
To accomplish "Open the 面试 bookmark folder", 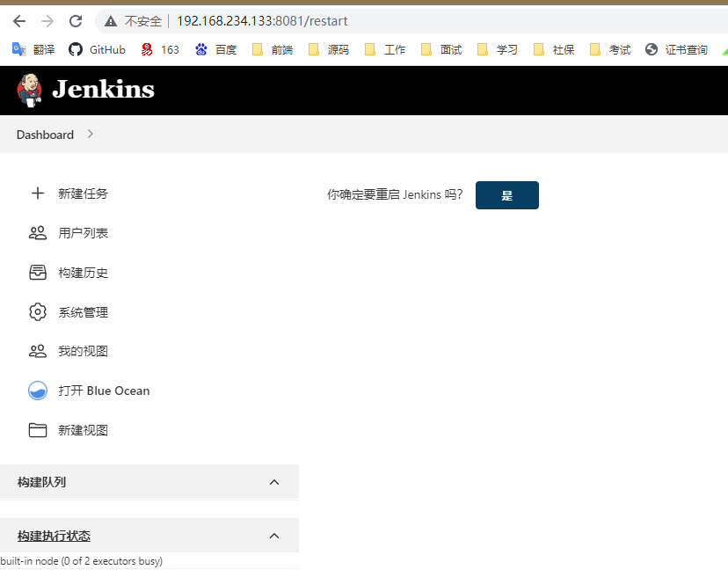I will click(441, 49).
